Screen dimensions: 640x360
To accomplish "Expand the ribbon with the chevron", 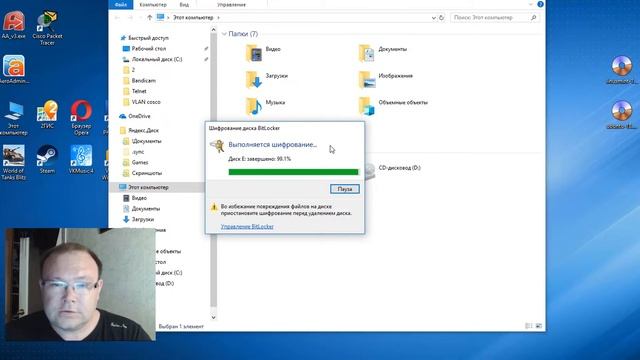I will click(531, 4).
